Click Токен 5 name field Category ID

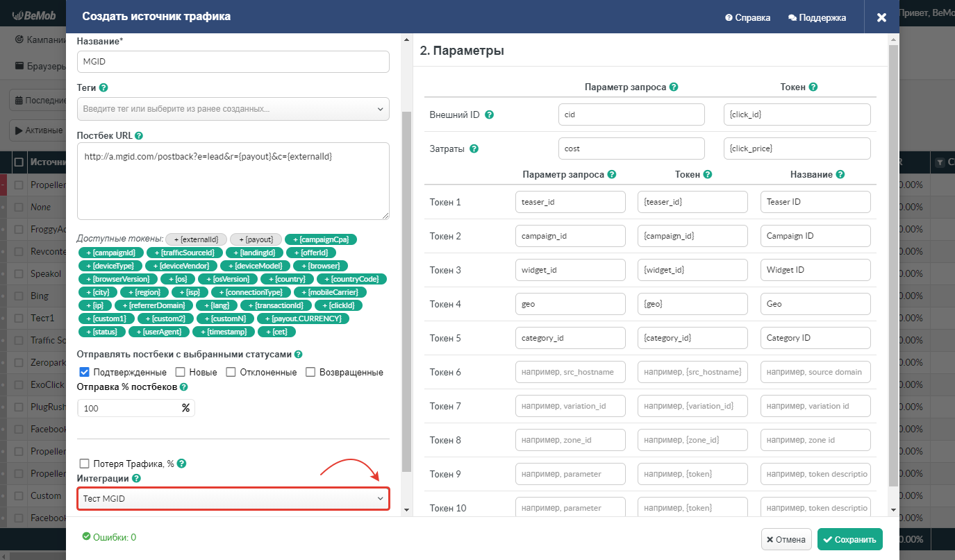[815, 338]
